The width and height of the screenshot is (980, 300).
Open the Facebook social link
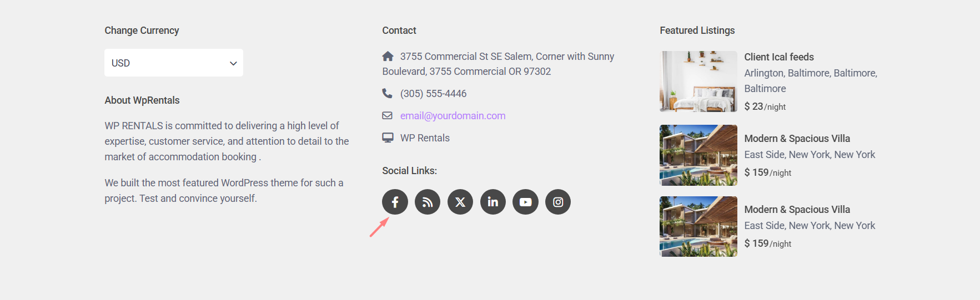(395, 202)
